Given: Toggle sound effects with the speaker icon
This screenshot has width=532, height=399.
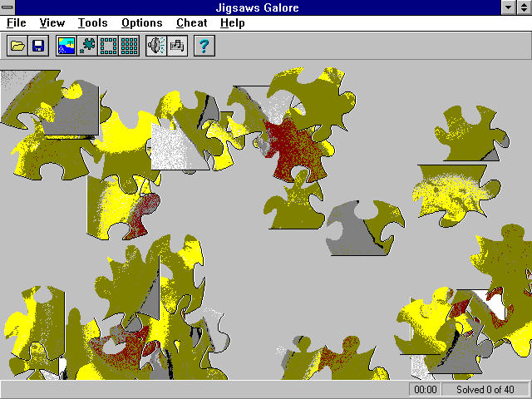Looking at the screenshot, I should (x=156, y=46).
